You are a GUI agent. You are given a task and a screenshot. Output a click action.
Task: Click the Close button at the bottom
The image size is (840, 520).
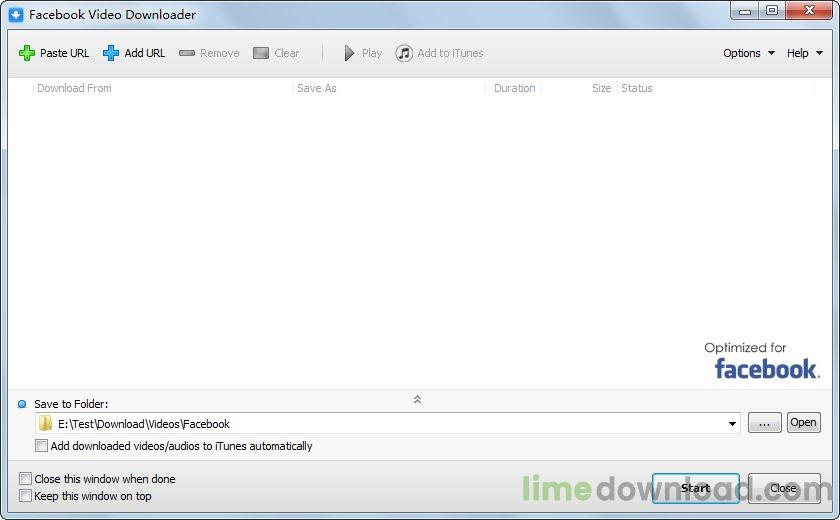pos(784,488)
